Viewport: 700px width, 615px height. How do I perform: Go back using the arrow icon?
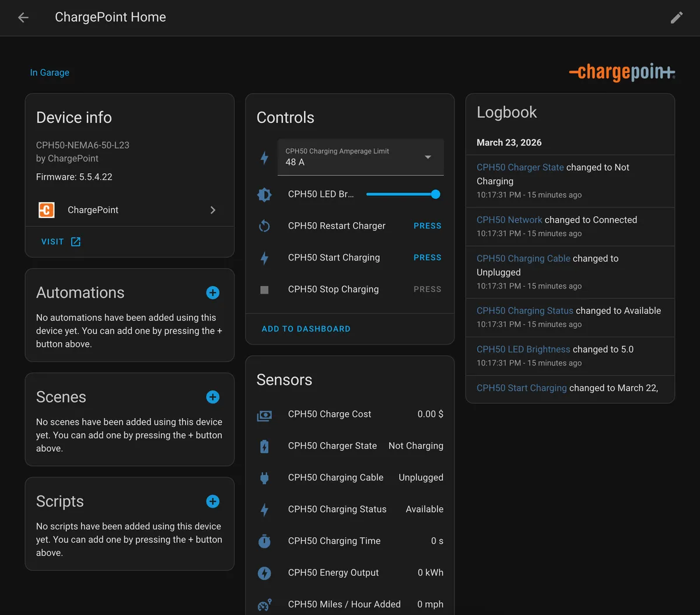(x=23, y=17)
